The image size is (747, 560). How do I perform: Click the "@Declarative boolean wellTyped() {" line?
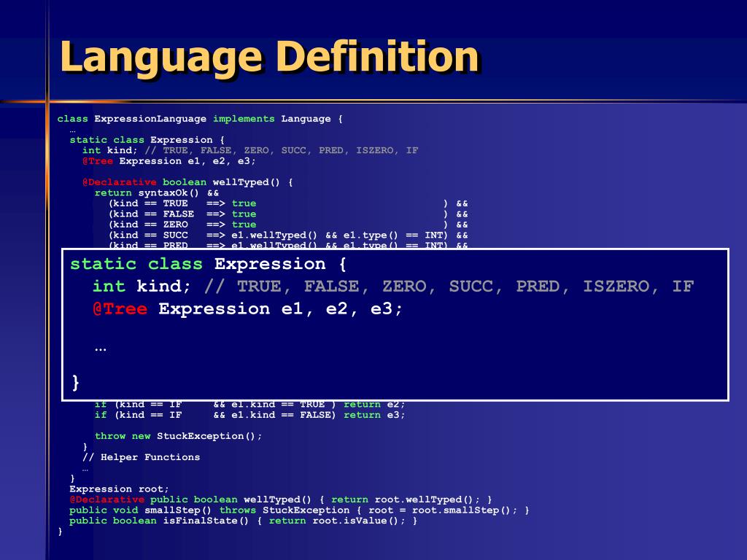click(187, 182)
